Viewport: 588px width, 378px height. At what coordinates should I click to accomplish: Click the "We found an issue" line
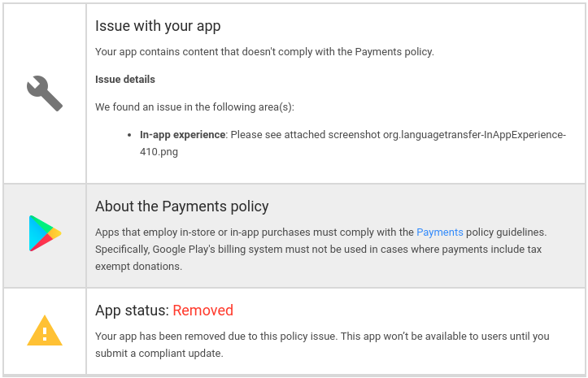(194, 106)
